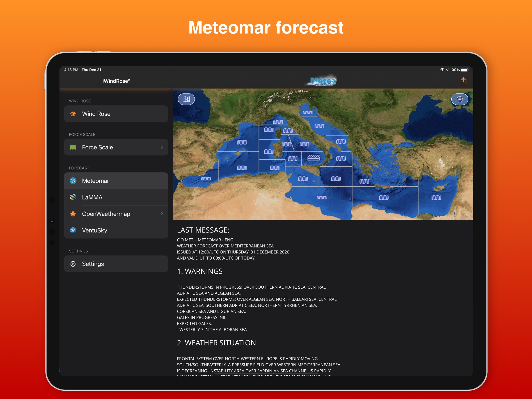This screenshot has width=532, height=399.
Task: Click the LAST MESSAGE: heading
Action: tap(203, 230)
